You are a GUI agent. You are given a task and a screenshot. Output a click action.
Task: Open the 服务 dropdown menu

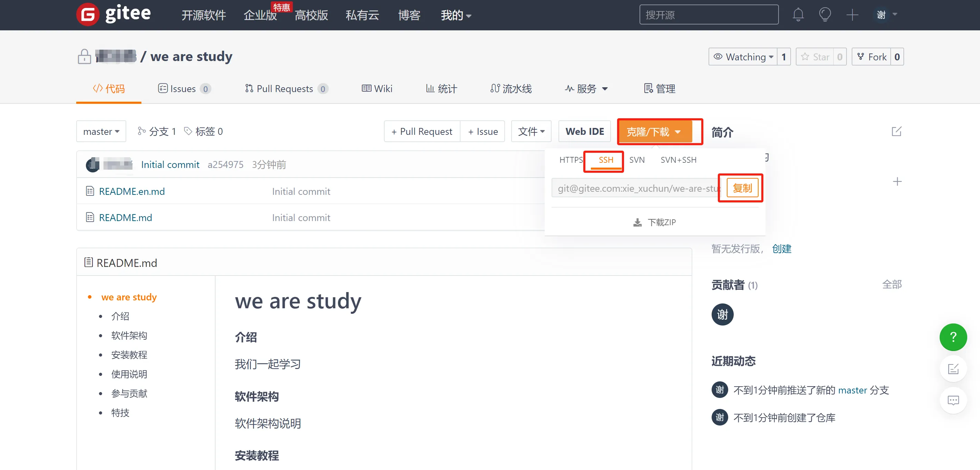[586, 89]
